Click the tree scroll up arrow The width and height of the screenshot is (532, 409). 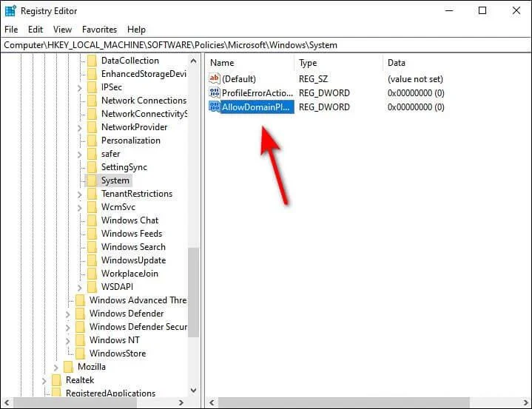tap(193, 61)
